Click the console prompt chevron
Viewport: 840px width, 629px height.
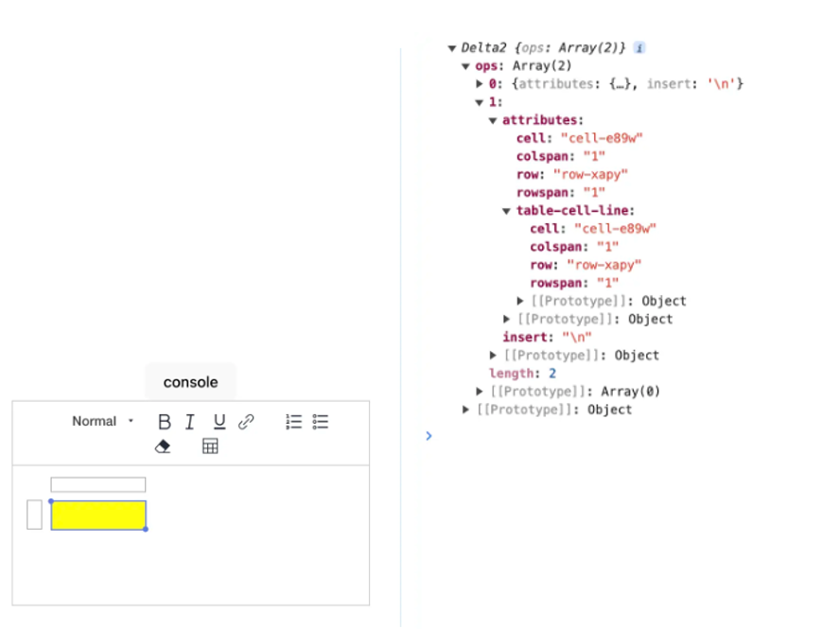click(429, 436)
